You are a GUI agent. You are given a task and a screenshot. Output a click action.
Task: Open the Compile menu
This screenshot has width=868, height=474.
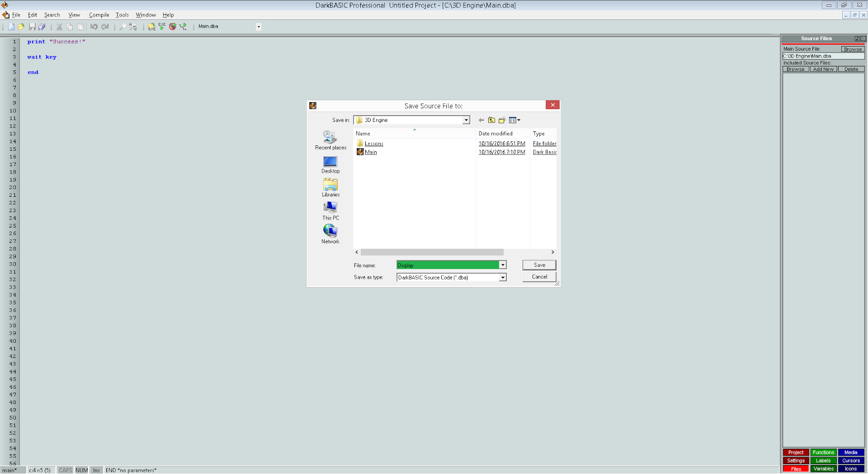click(x=99, y=15)
